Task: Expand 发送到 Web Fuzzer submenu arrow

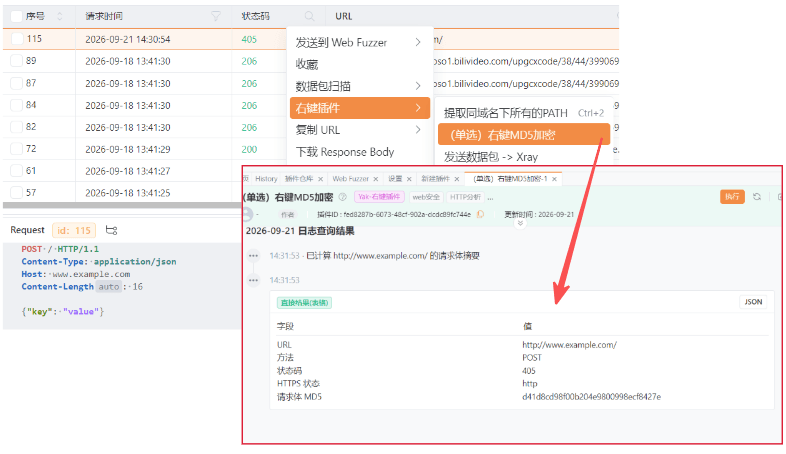Action: click(418, 42)
